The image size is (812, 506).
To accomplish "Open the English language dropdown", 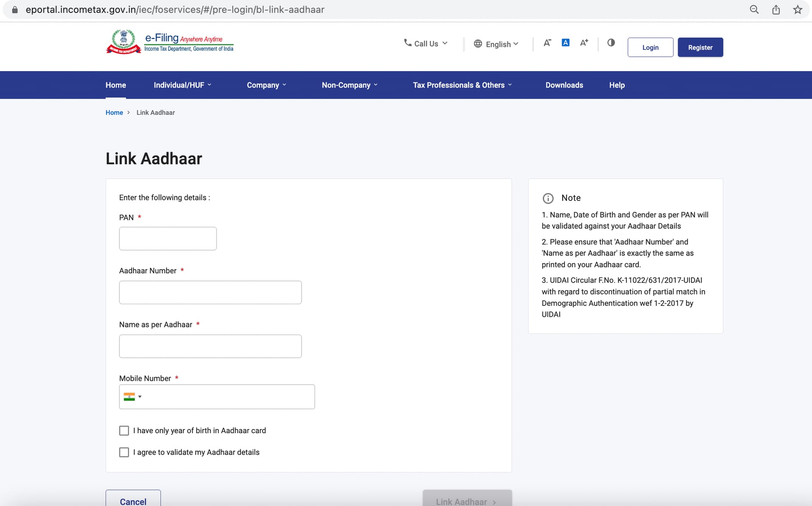I will (496, 44).
